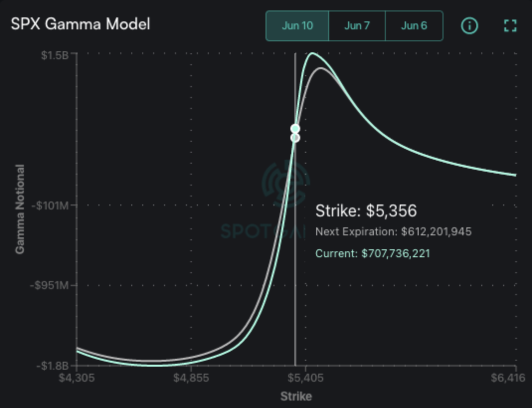The height and width of the screenshot is (408, 532).
Task: Click the $4,305 strike axis label
Action: (76, 378)
